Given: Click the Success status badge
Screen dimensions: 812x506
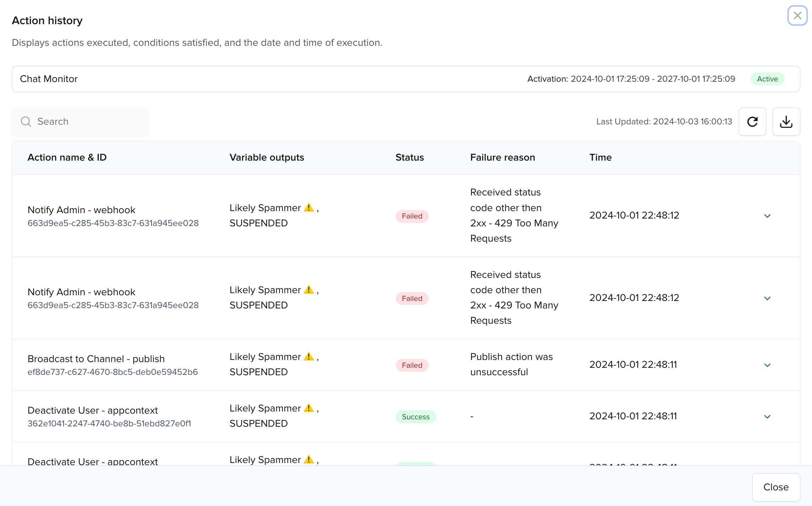Looking at the screenshot, I should [415, 417].
